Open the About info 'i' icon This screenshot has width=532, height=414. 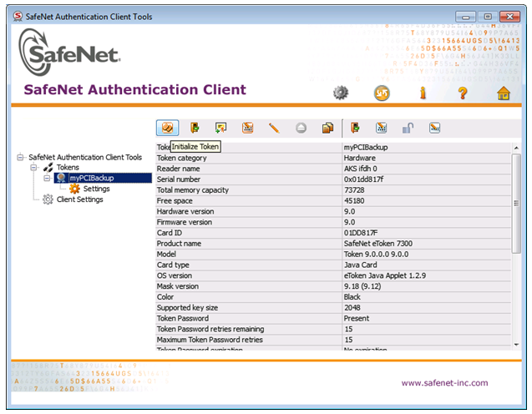click(423, 93)
